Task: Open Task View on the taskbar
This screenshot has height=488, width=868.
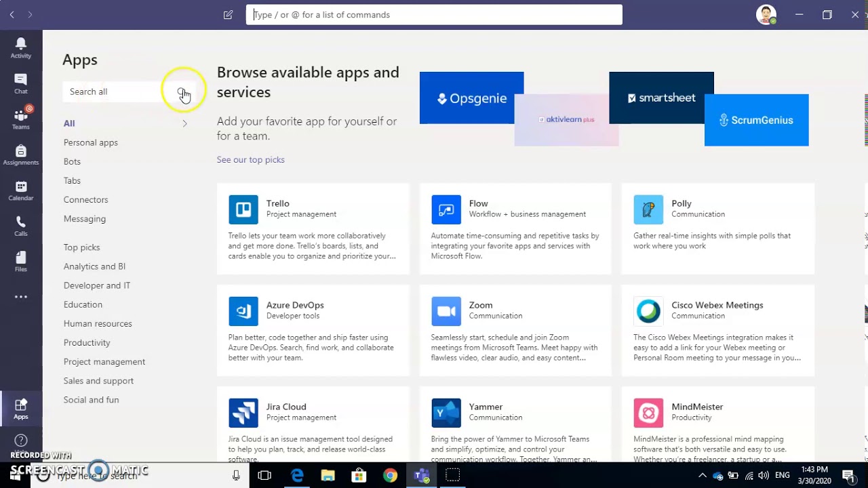Action: (x=264, y=475)
